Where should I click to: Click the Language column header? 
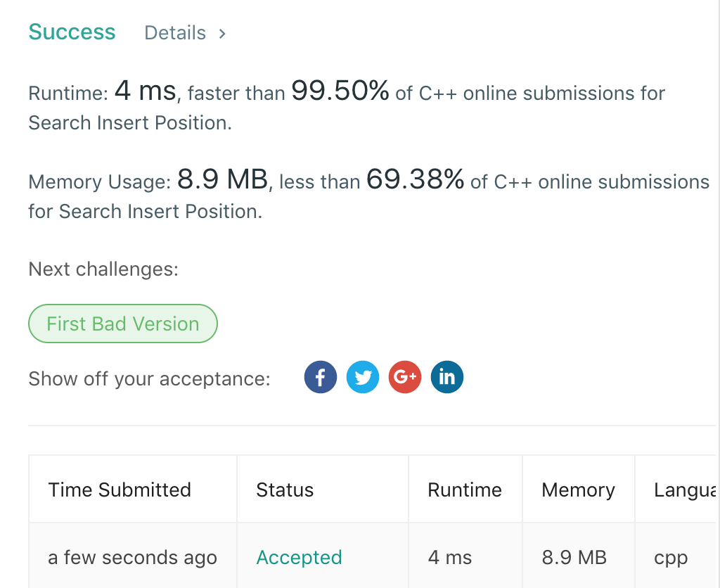tap(686, 490)
